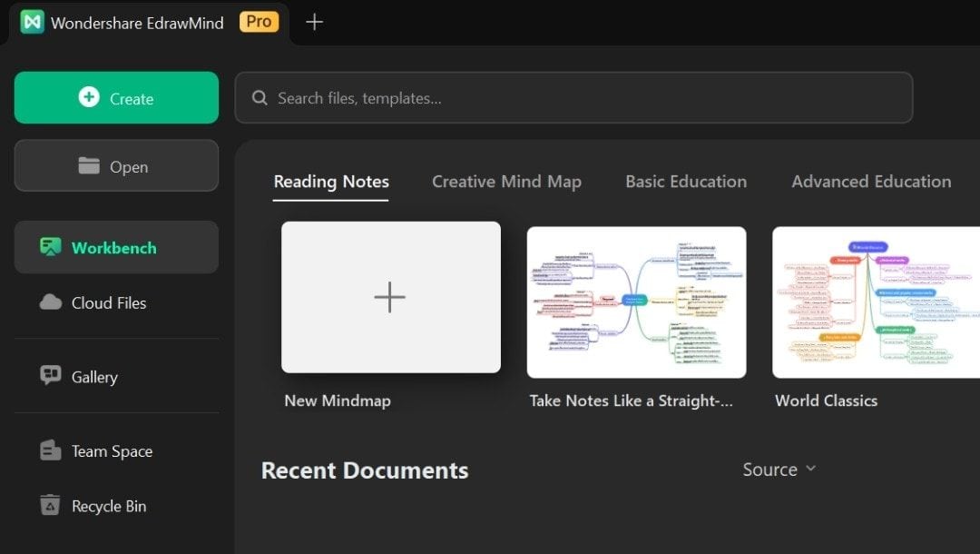Click the Take Notes Like a Straight label
The width and height of the screenshot is (980, 554).
(632, 401)
